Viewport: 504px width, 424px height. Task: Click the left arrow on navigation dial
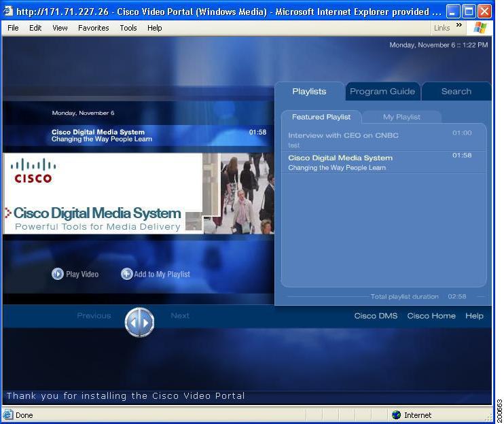(134, 323)
